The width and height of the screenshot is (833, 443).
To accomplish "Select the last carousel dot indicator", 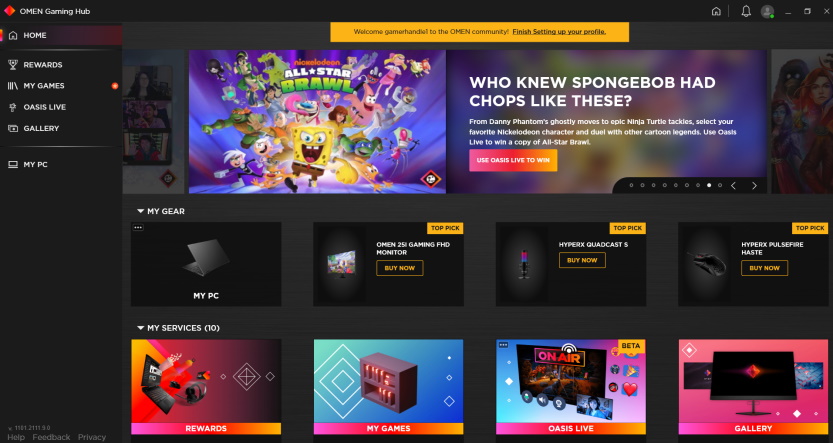I will click(x=720, y=185).
